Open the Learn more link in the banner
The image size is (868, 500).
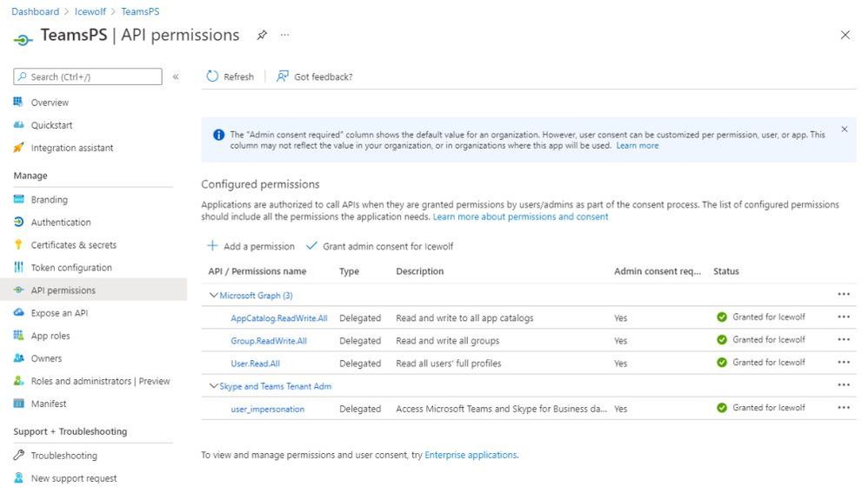click(x=638, y=145)
